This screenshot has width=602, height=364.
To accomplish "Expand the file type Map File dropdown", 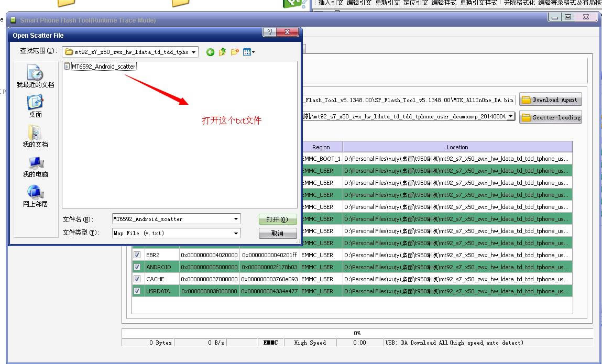I will 236,233.
